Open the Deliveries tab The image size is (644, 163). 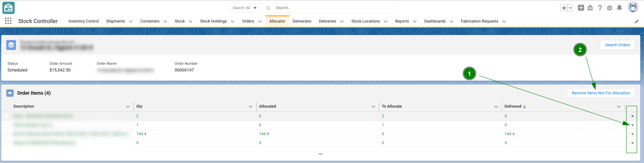(327, 21)
